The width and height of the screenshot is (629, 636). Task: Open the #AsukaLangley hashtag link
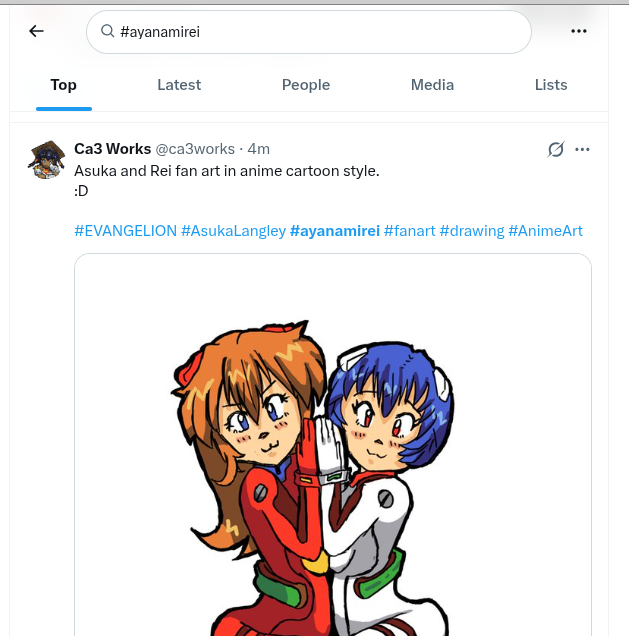click(234, 231)
